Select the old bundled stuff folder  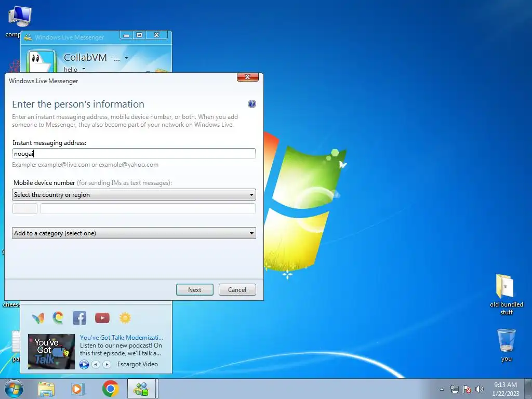pyautogui.click(x=506, y=295)
